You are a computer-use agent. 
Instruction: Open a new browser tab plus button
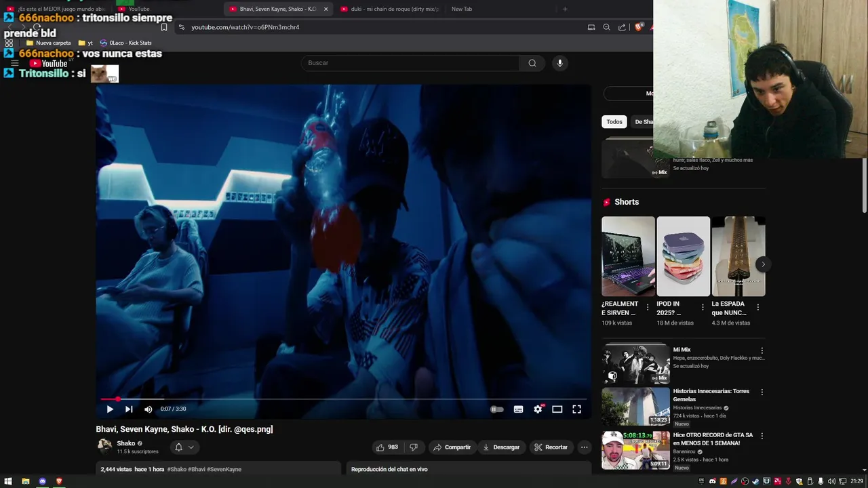coord(565,9)
